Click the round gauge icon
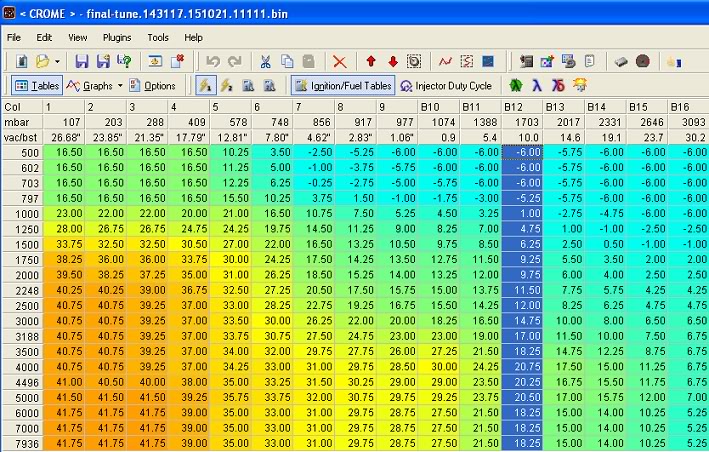 [x=643, y=61]
